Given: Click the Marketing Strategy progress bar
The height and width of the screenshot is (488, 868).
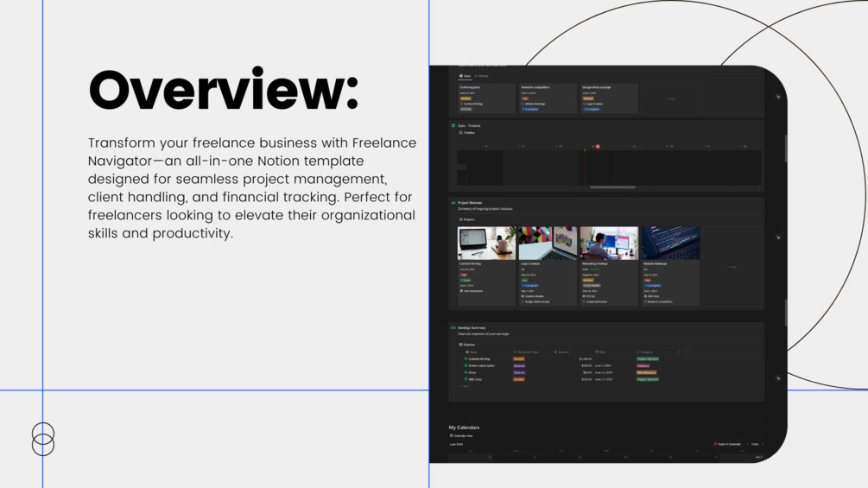Looking at the screenshot, I should (x=594, y=269).
